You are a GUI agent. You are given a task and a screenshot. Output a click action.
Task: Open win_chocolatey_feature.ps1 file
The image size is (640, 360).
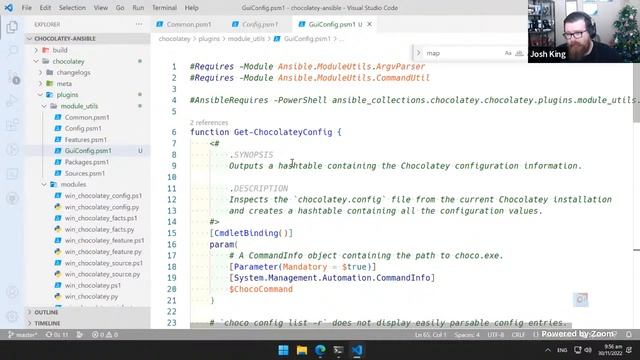pyautogui.click(x=87, y=240)
